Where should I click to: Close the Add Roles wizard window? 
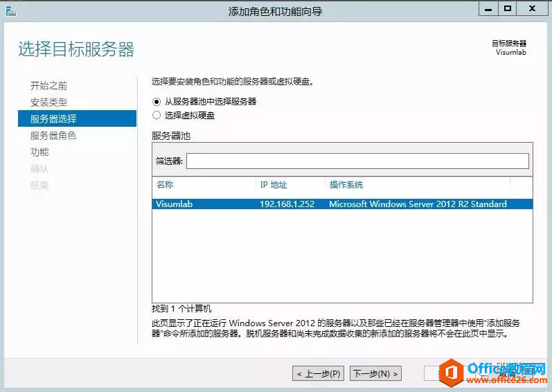coord(532,8)
